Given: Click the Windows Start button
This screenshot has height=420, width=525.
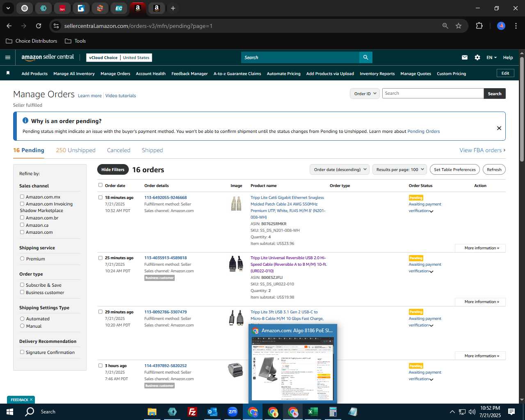Looking at the screenshot, I should coord(10,412).
